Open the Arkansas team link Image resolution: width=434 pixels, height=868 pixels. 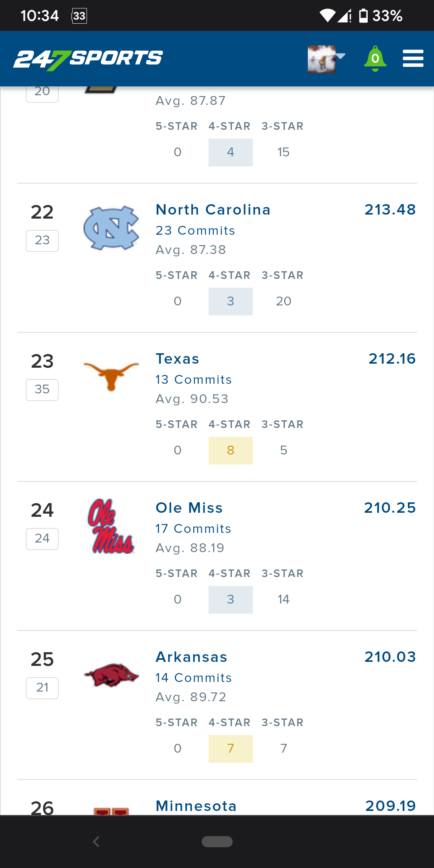191,657
